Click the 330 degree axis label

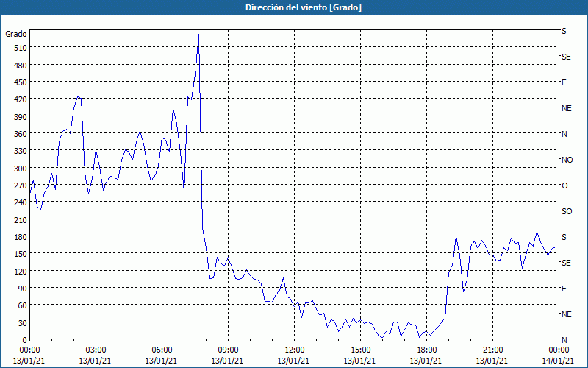click(x=21, y=151)
